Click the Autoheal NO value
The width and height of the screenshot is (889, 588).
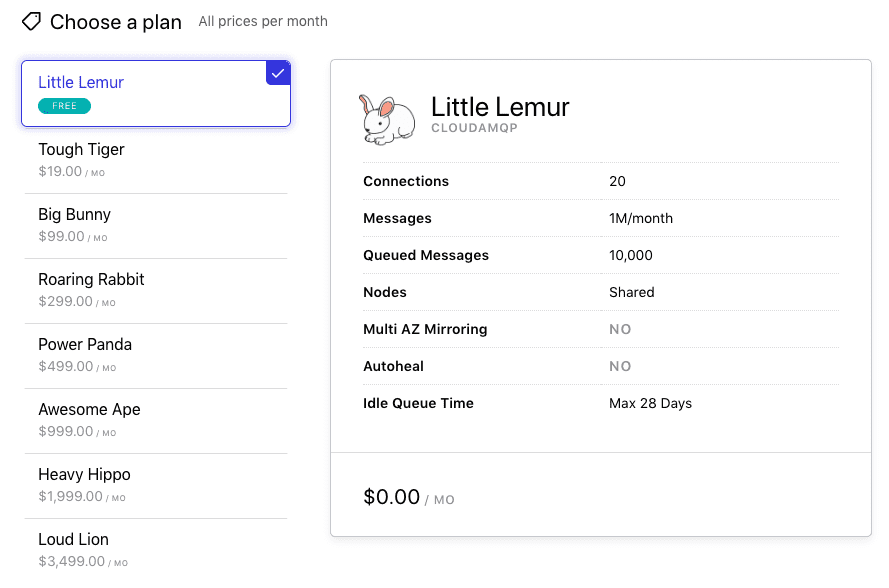pyautogui.click(x=620, y=366)
